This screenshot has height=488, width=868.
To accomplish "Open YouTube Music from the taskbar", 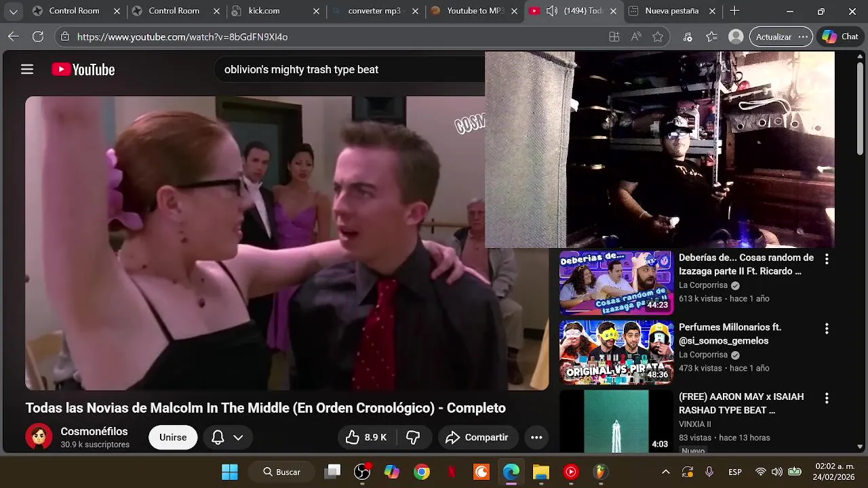I will pos(571,472).
